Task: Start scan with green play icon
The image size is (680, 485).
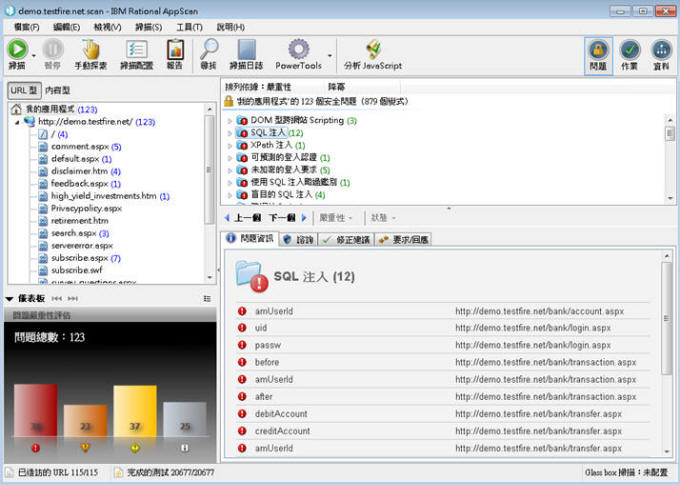Action: [x=17, y=49]
